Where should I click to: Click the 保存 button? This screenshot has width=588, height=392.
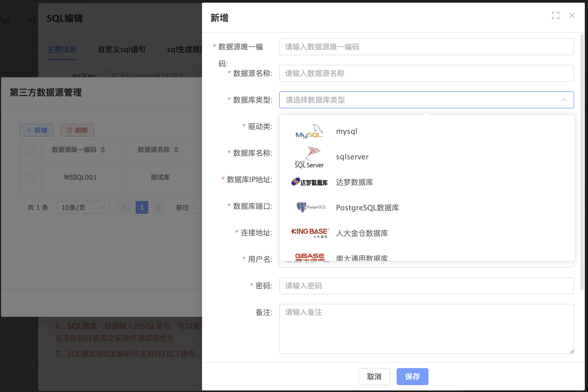point(412,376)
